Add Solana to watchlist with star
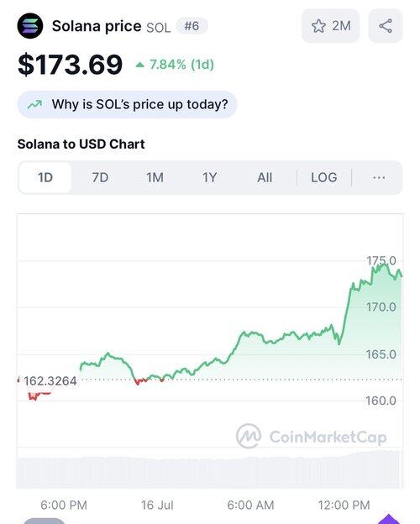Image resolution: width=420 pixels, height=524 pixels. 330,26
